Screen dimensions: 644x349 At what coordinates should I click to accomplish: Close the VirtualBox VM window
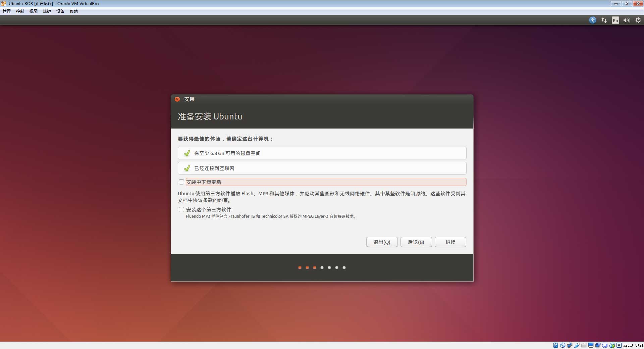click(638, 4)
